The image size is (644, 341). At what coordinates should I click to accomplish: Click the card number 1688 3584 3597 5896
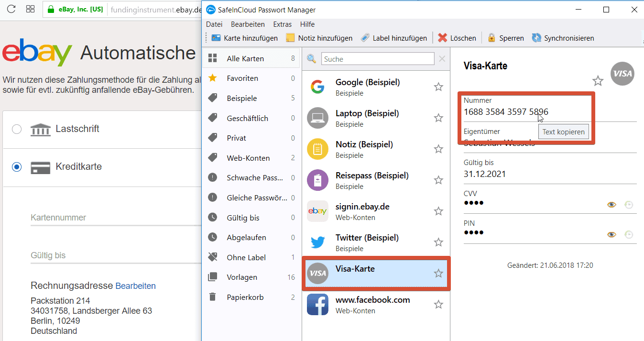click(506, 112)
